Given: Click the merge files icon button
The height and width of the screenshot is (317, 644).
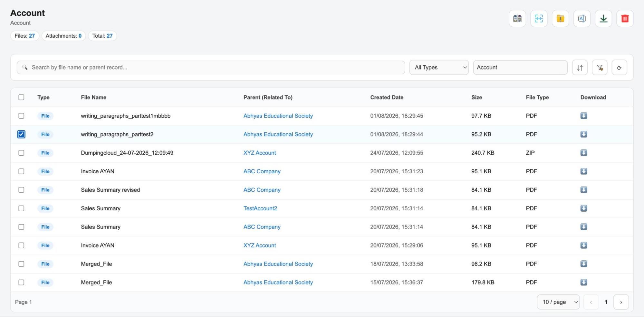Looking at the screenshot, I should (539, 19).
